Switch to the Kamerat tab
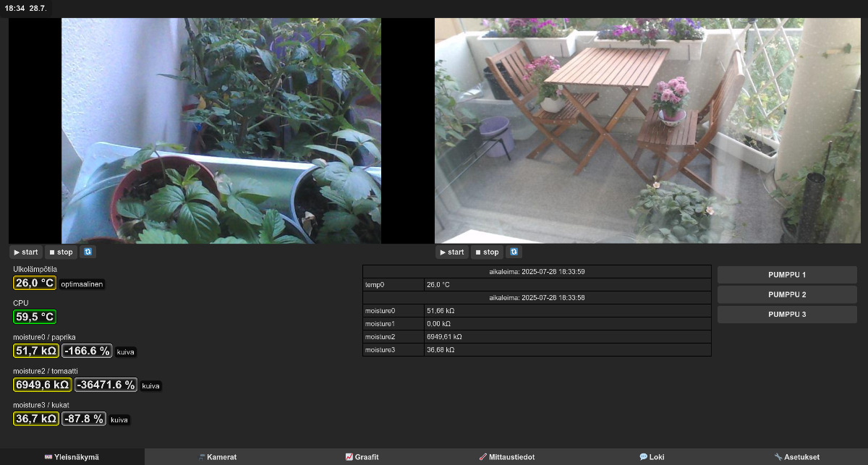Viewport: 868px width, 465px height. pos(217,457)
